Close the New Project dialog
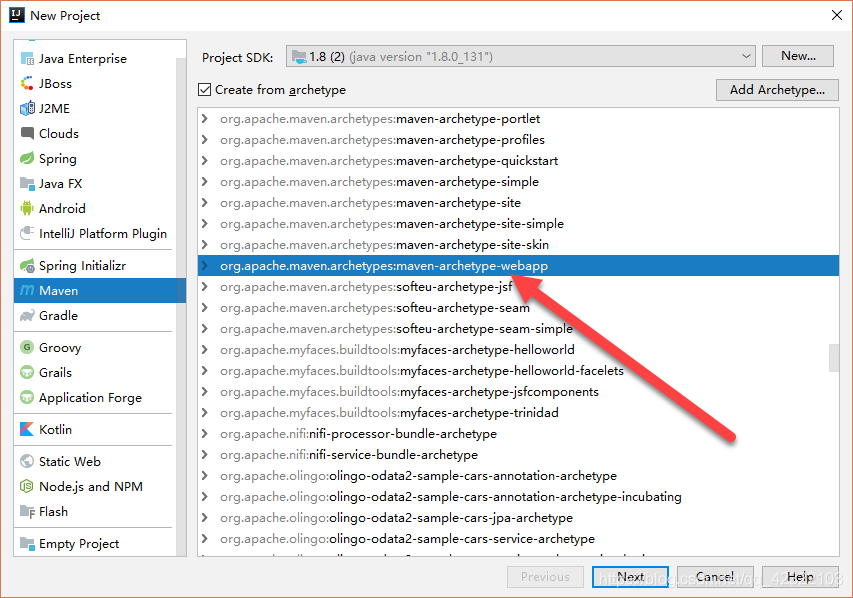Image resolution: width=853 pixels, height=598 pixels. click(837, 15)
